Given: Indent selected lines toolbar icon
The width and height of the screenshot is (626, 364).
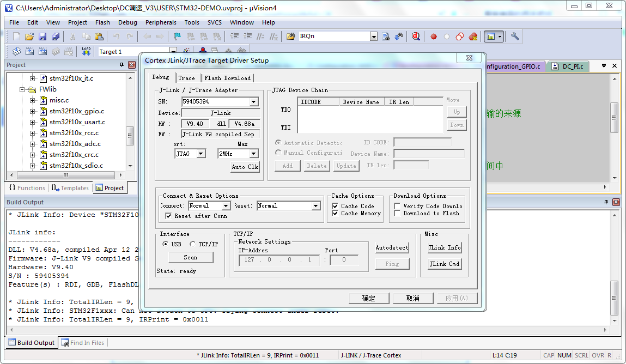Looking at the screenshot, I should (x=234, y=37).
